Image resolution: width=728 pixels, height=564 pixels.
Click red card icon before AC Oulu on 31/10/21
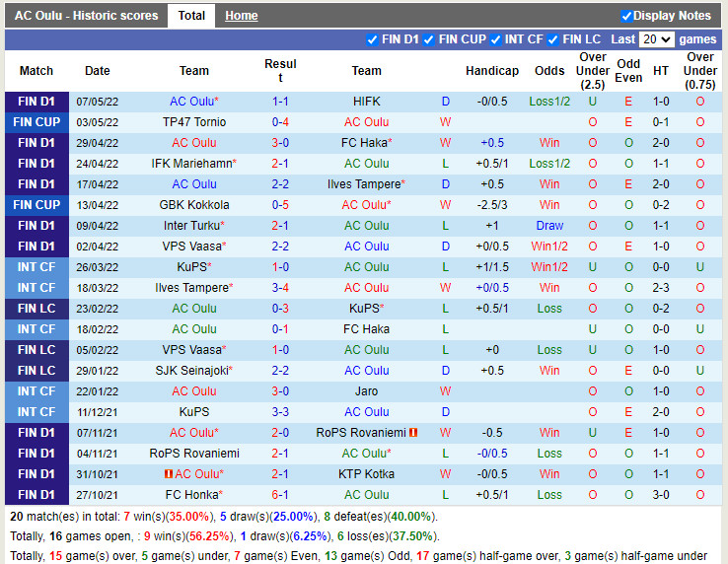point(170,474)
